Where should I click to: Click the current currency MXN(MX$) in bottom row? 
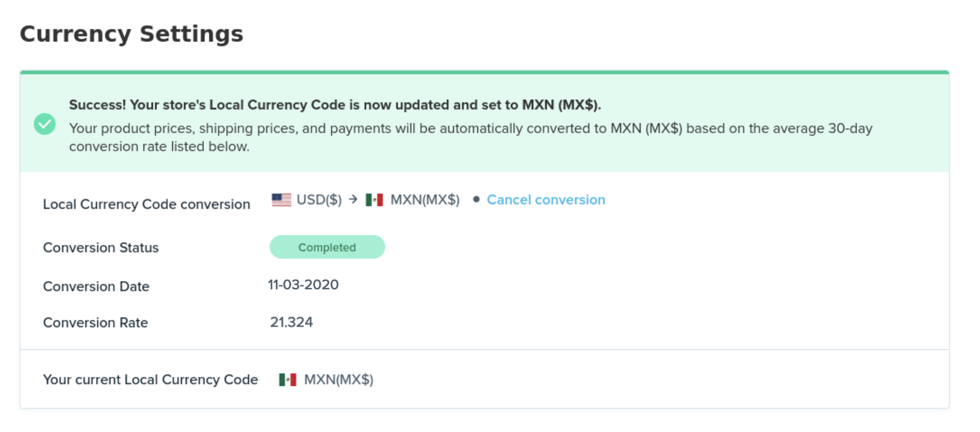point(338,379)
